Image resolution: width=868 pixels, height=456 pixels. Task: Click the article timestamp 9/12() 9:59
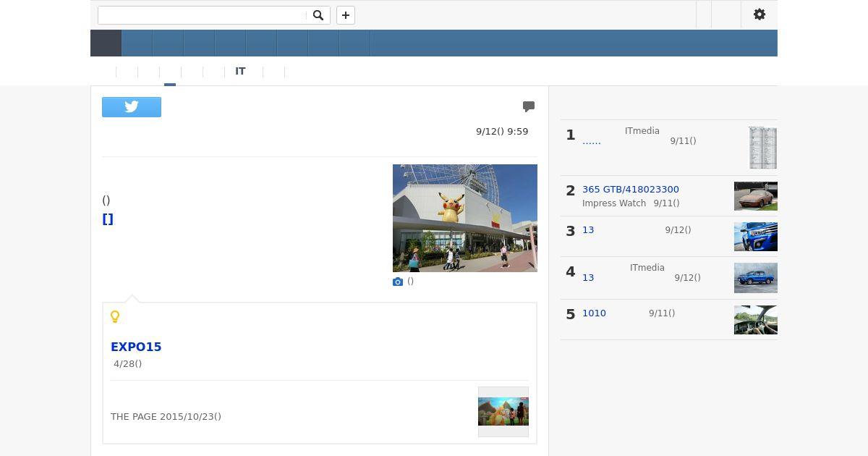click(502, 132)
